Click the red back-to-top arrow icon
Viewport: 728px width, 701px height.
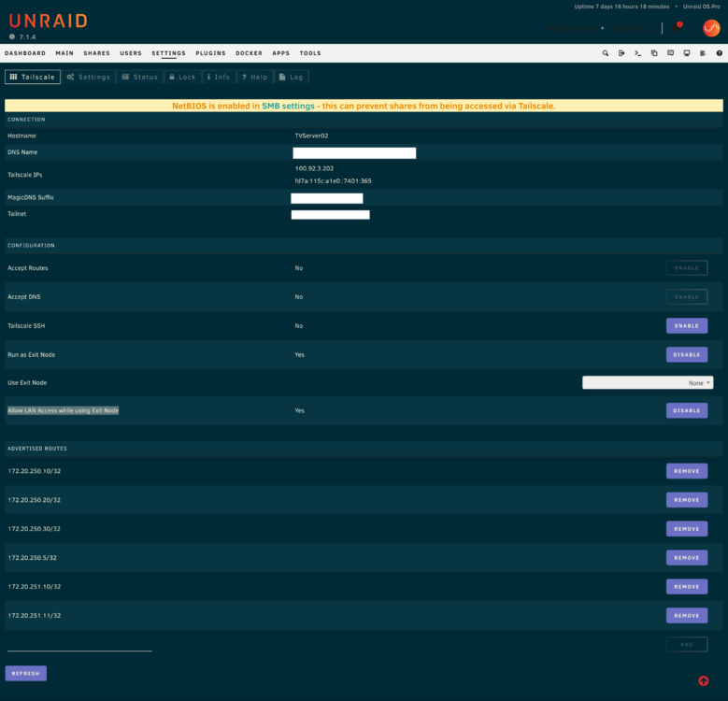tap(704, 680)
